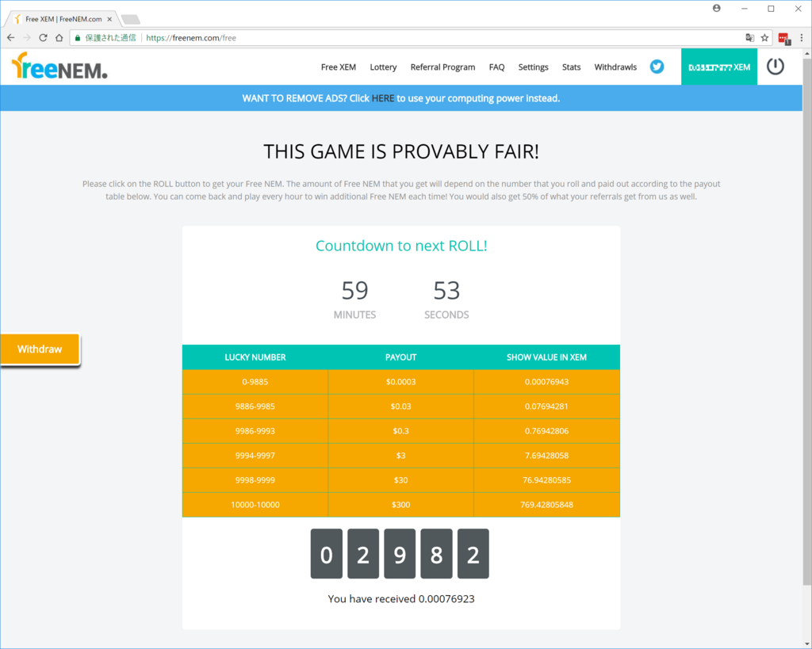Image resolution: width=812 pixels, height=649 pixels.
Task: Click the rolled digit 0 tile
Action: (x=326, y=554)
